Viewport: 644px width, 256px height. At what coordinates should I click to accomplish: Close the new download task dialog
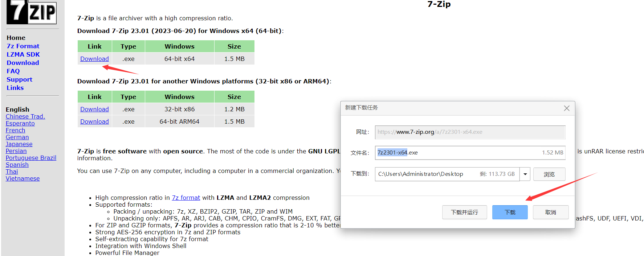pyautogui.click(x=566, y=108)
